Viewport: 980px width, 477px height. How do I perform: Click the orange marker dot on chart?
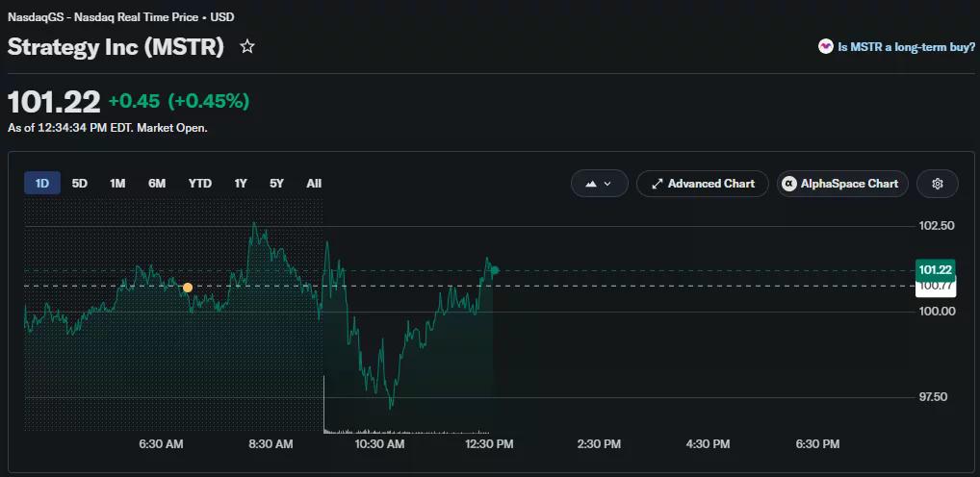[188, 288]
